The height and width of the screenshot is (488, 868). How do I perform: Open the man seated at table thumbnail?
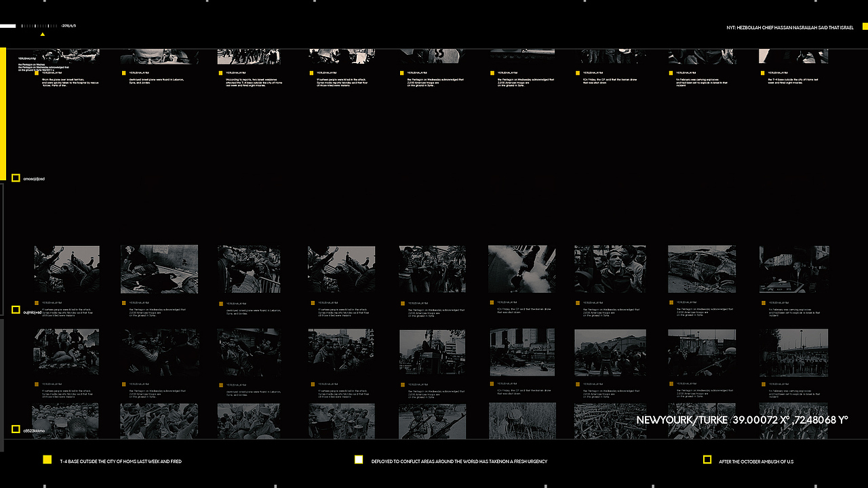click(x=794, y=269)
